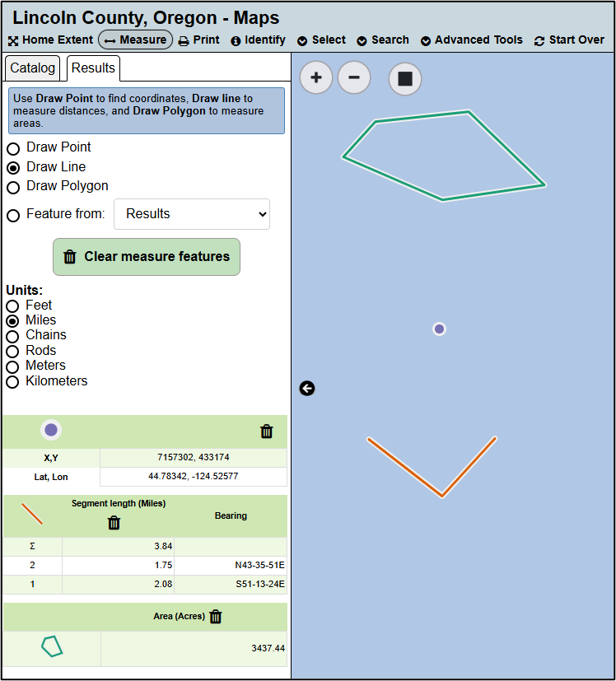Image resolution: width=616 pixels, height=681 pixels.
Task: Click X,Y value 7157302, 433174
Action: [x=194, y=457]
